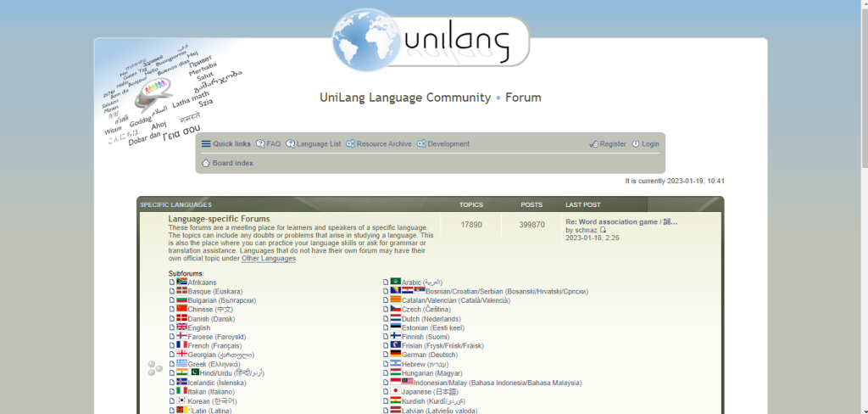This screenshot has width=868, height=414.
Task: Open the Danish (Dansk) subforum
Action: (x=211, y=319)
